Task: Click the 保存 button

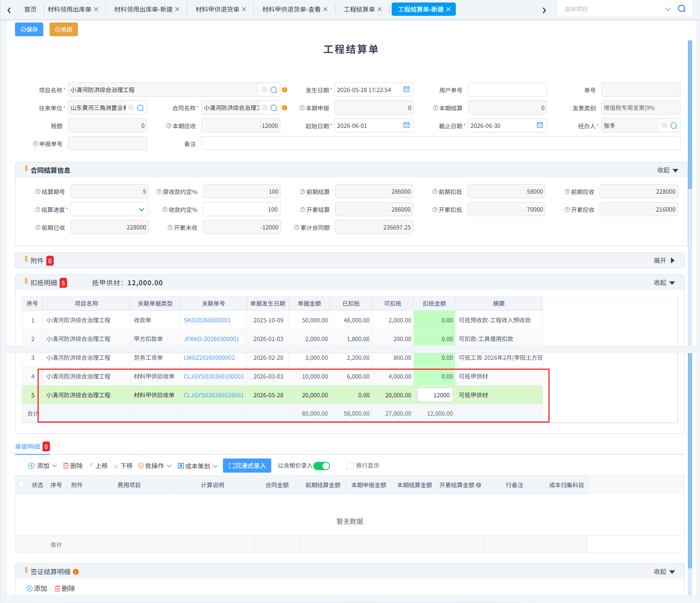Action: (29, 29)
